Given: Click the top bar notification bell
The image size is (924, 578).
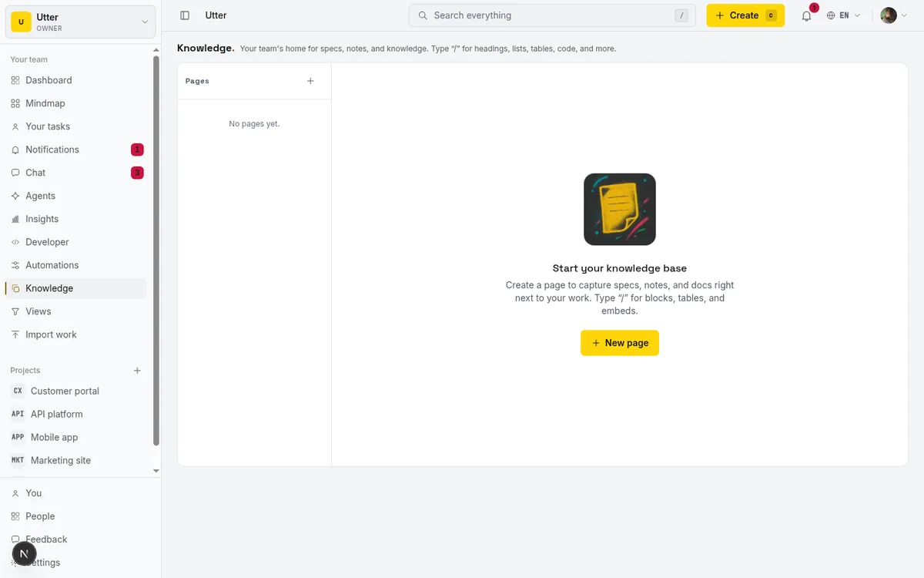Looking at the screenshot, I should [806, 15].
